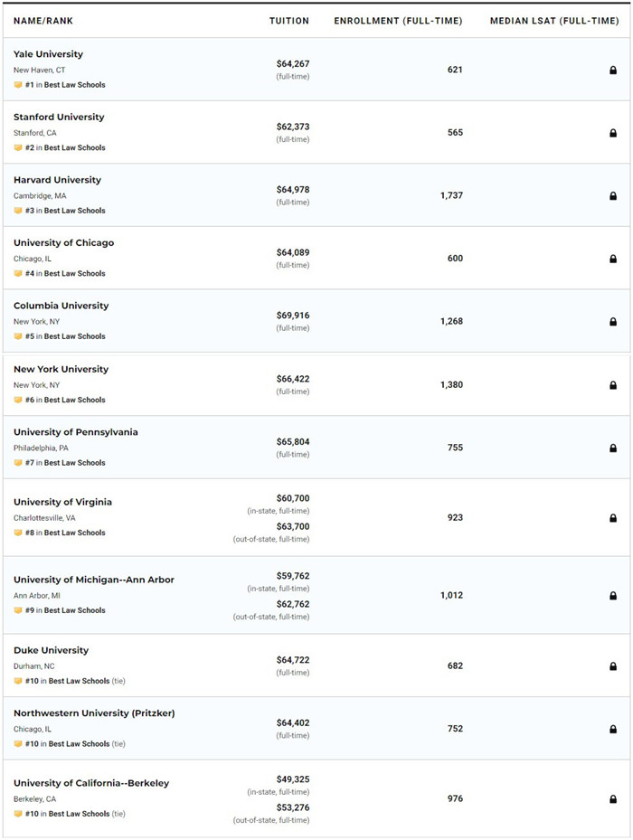This screenshot has height=840, width=633.
Task: Click New York University's LSAT lock icon
Action: coord(613,385)
